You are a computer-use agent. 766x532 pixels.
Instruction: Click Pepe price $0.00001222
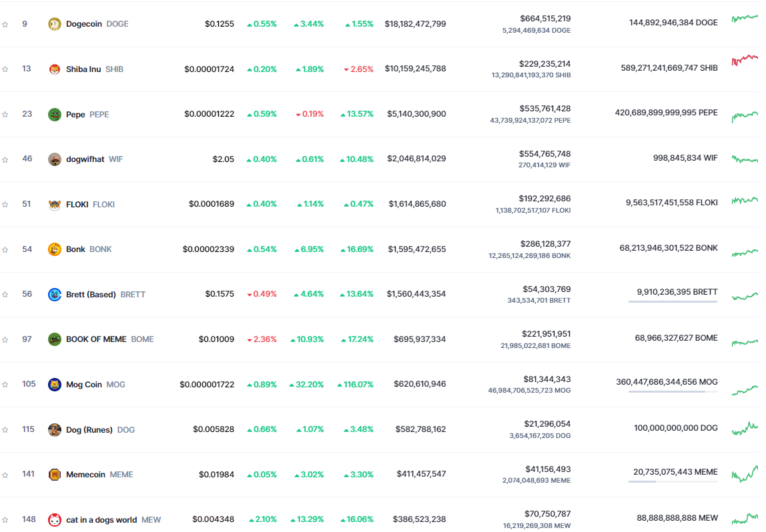[x=209, y=114]
